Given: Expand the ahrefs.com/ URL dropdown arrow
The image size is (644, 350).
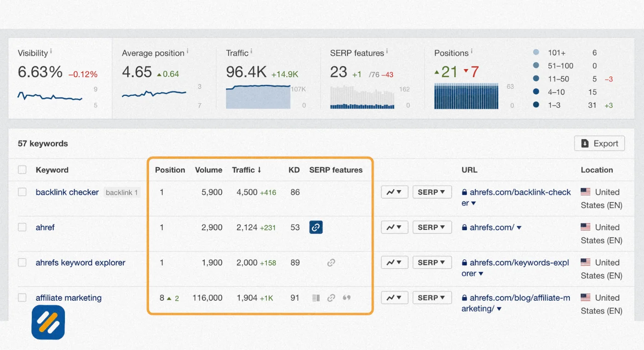Looking at the screenshot, I should [x=519, y=227].
